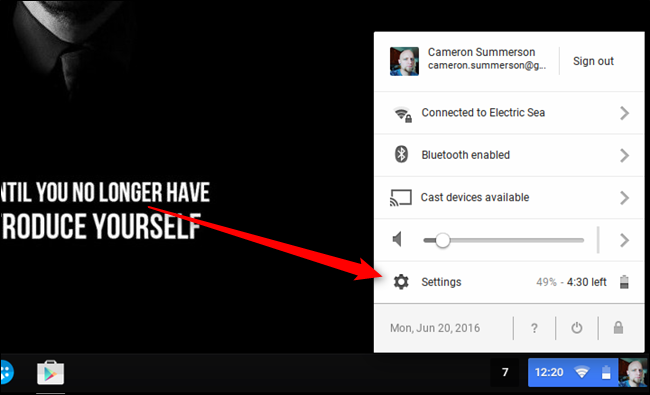Click the help question mark icon
650x395 pixels.
(534, 328)
